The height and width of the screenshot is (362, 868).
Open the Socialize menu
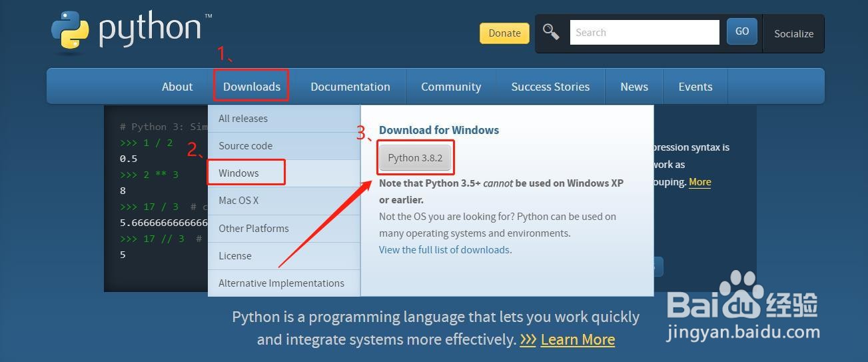793,33
